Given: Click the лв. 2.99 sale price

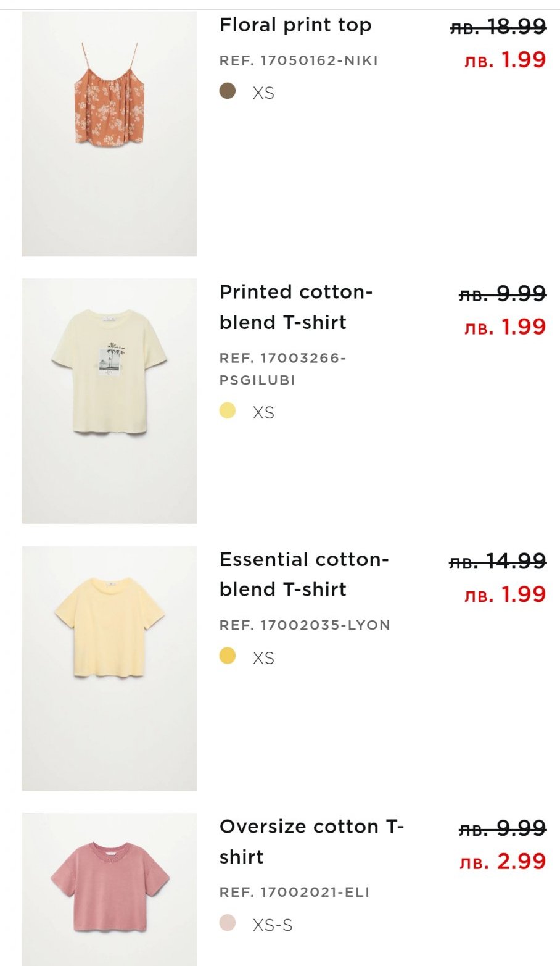Looking at the screenshot, I should tap(503, 861).
